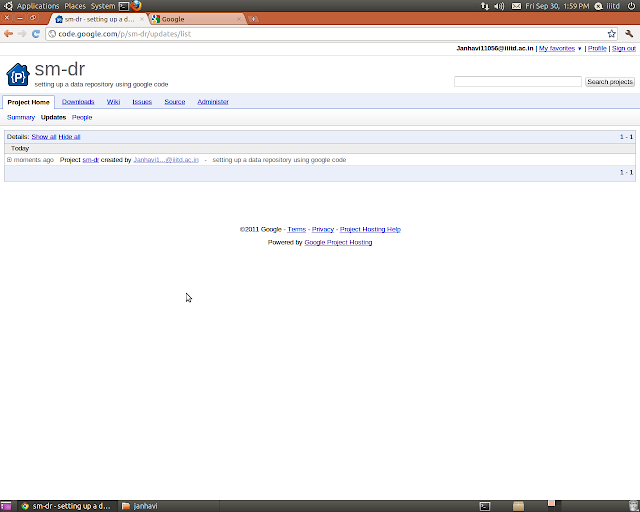Click the browser forward arrow
The image size is (640, 512).
point(22,34)
